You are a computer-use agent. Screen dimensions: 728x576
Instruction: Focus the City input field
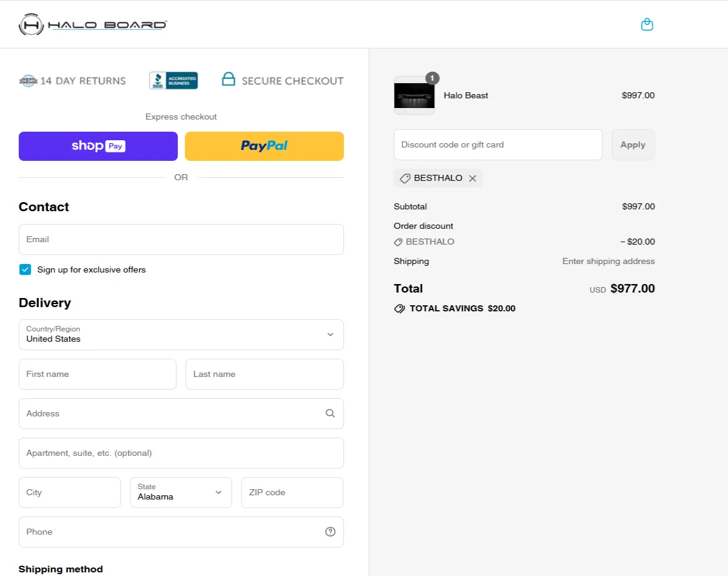(70, 492)
